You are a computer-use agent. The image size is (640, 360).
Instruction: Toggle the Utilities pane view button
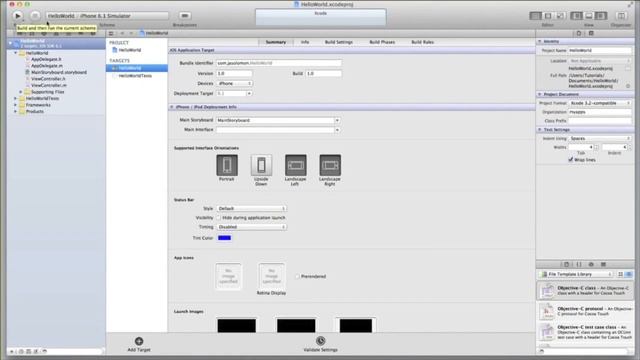(601, 16)
